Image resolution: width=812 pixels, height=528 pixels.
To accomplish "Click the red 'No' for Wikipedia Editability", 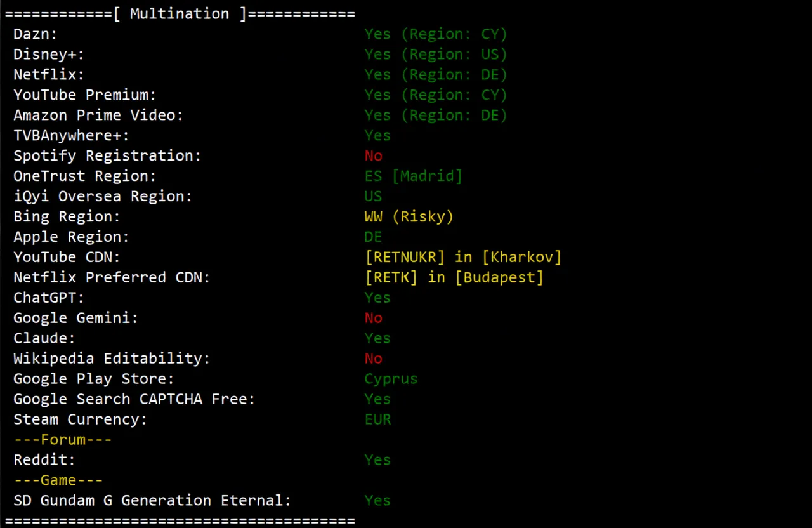I will click(x=373, y=359).
